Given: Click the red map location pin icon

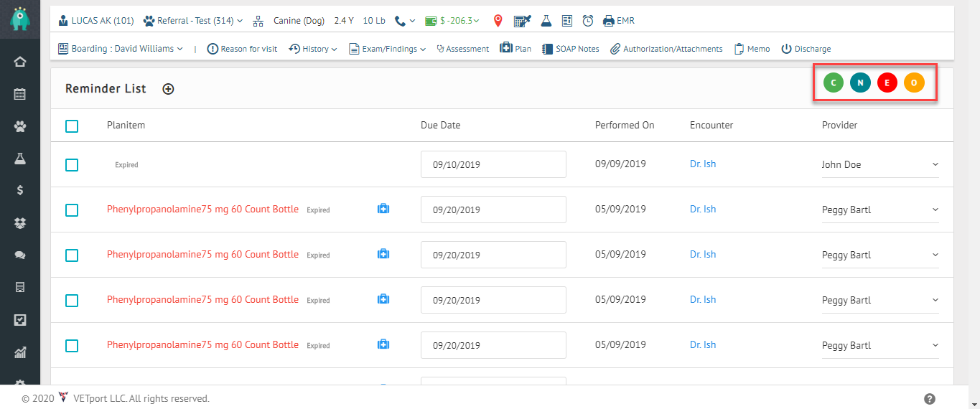Looking at the screenshot, I should 498,21.
